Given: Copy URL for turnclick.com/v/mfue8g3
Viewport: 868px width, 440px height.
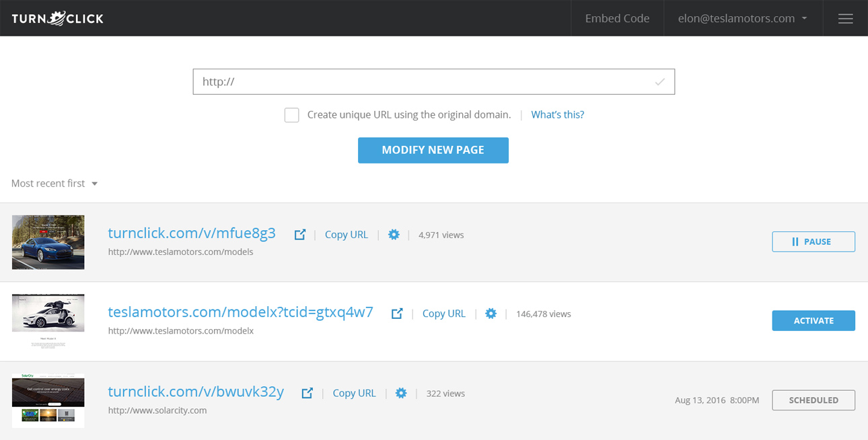Looking at the screenshot, I should [346, 235].
